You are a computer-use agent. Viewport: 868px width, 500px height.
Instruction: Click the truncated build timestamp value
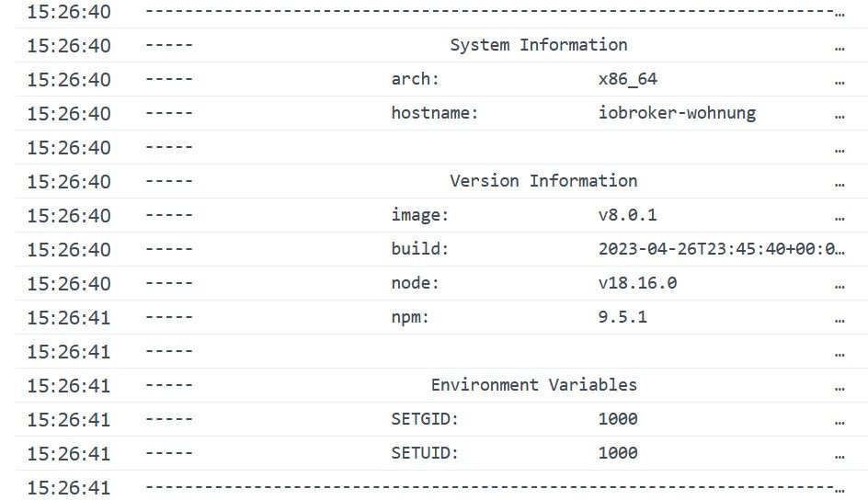[x=715, y=249]
